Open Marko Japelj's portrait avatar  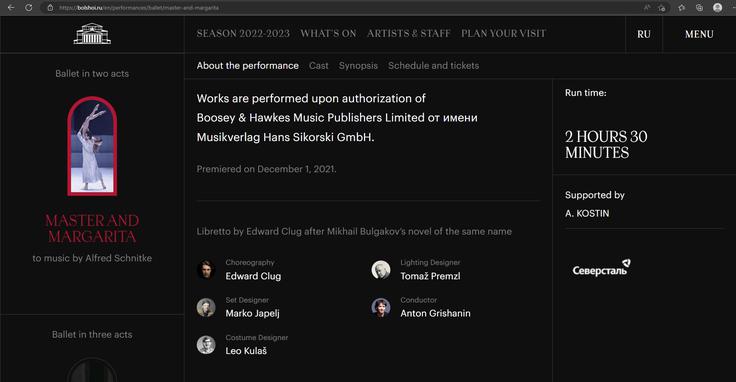click(x=206, y=307)
